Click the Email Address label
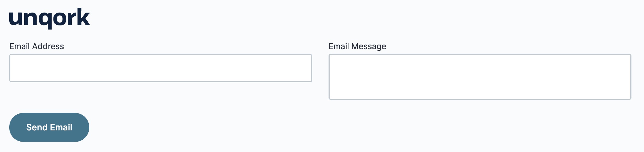644x152 pixels. pyautogui.click(x=37, y=46)
